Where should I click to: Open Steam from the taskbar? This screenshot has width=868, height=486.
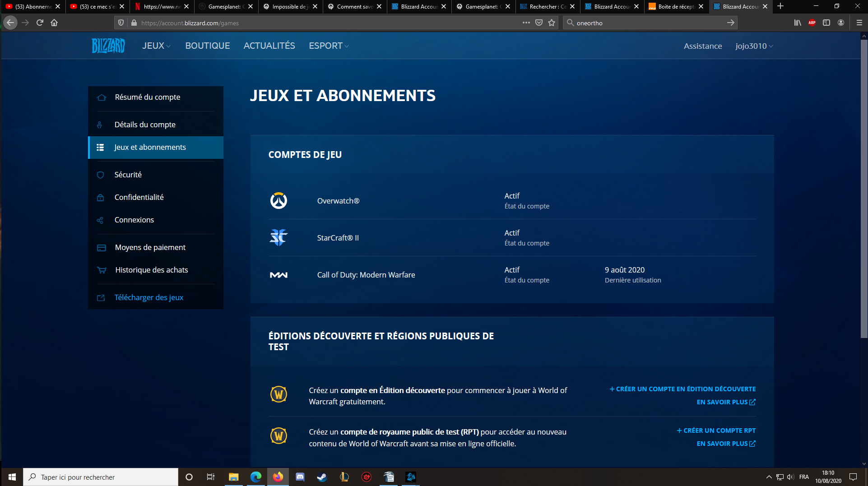tap(322, 477)
